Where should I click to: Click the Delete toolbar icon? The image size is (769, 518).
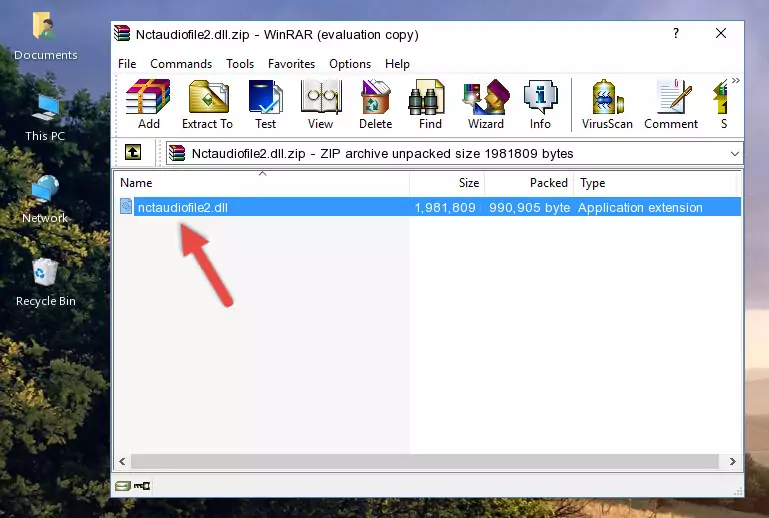point(375,104)
